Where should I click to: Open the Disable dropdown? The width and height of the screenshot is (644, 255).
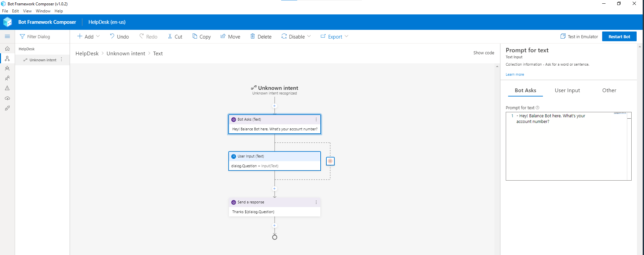point(296,37)
